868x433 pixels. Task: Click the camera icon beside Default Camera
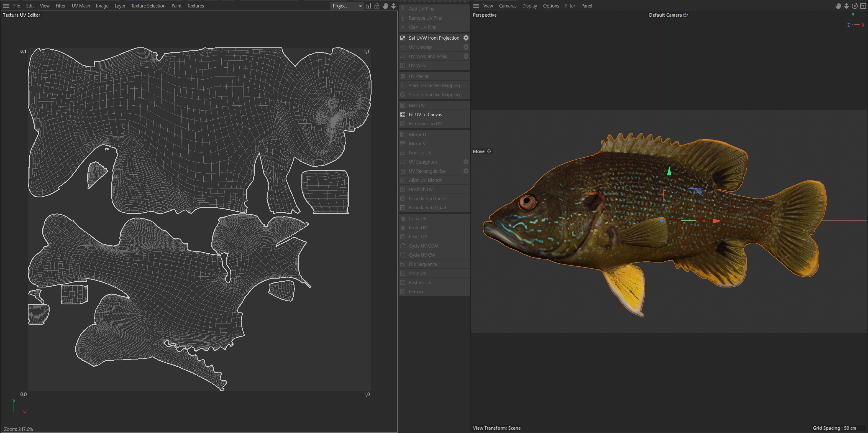(685, 15)
